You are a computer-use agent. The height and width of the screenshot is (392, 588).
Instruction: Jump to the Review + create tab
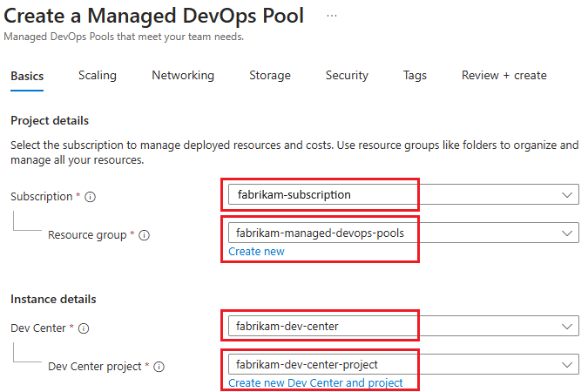coord(504,76)
